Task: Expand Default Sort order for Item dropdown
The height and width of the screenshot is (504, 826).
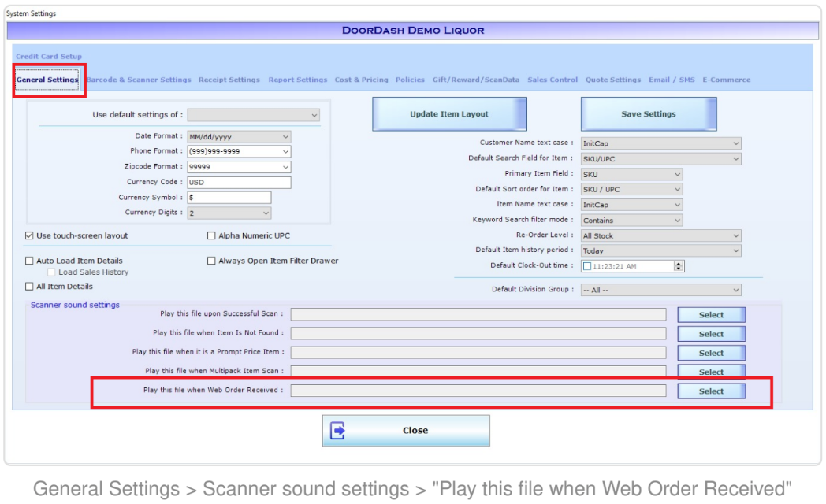Action: click(x=631, y=190)
